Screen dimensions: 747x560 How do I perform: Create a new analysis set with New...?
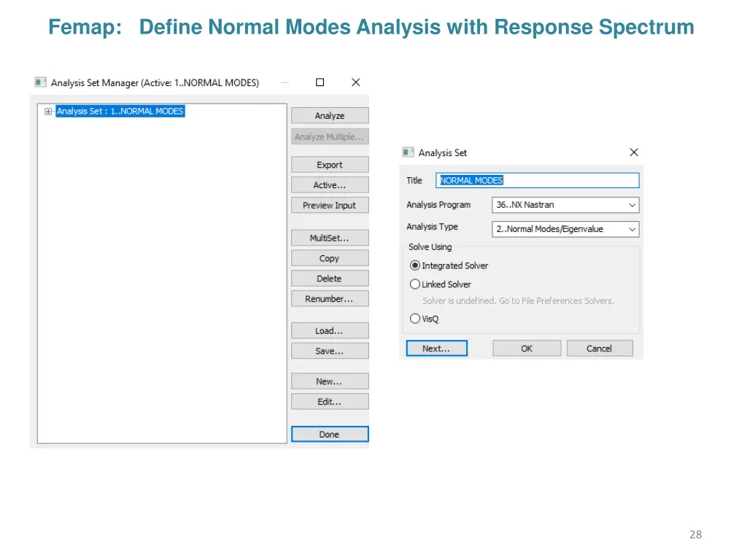pos(330,381)
